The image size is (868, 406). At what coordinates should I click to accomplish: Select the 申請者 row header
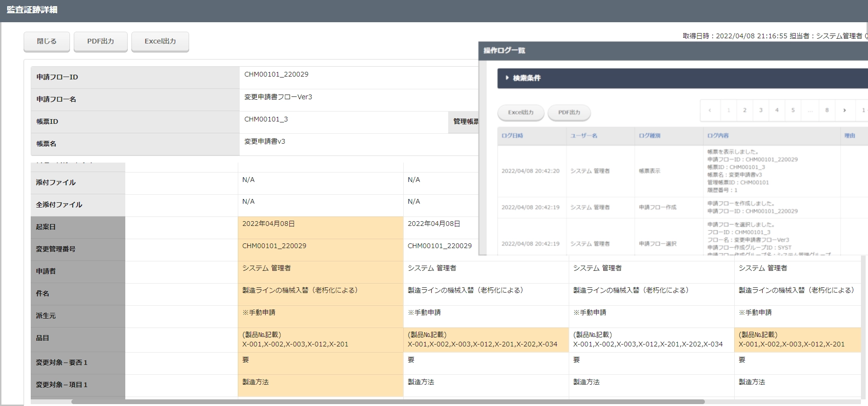[x=78, y=271]
